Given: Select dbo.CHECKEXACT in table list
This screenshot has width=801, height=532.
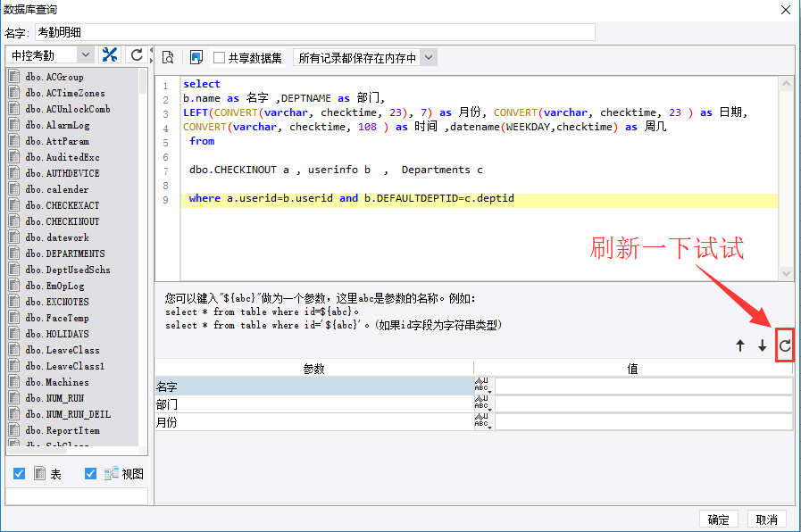Looking at the screenshot, I should pos(63,205).
